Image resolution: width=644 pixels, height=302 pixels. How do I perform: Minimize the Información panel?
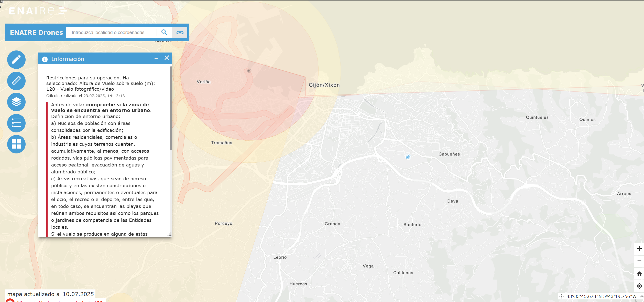tap(156, 59)
